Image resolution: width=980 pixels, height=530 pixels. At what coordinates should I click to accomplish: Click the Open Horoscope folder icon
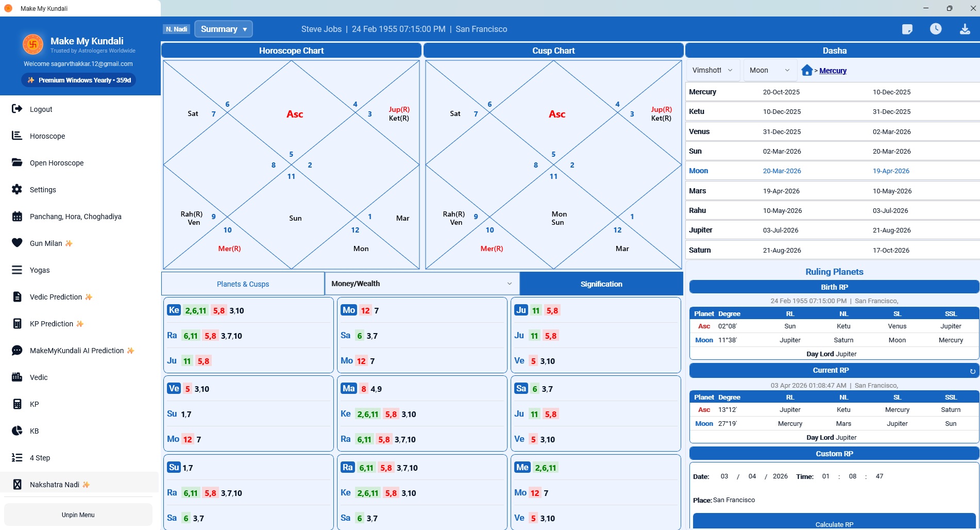[x=17, y=162]
